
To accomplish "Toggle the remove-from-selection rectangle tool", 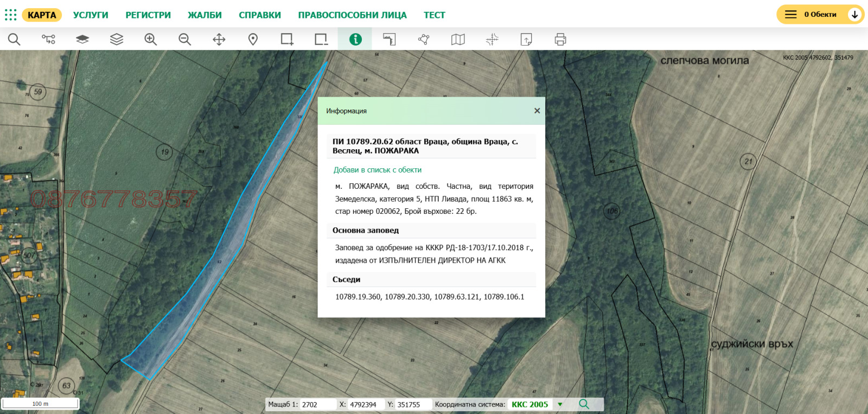I will tap(321, 39).
